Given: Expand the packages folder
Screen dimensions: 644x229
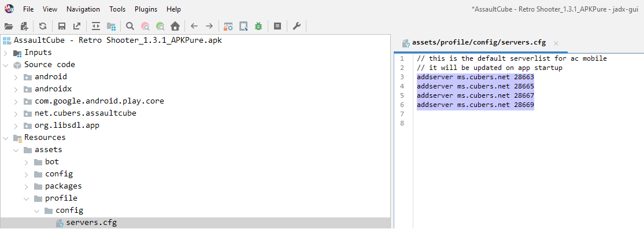Looking at the screenshot, I should coord(26,186).
